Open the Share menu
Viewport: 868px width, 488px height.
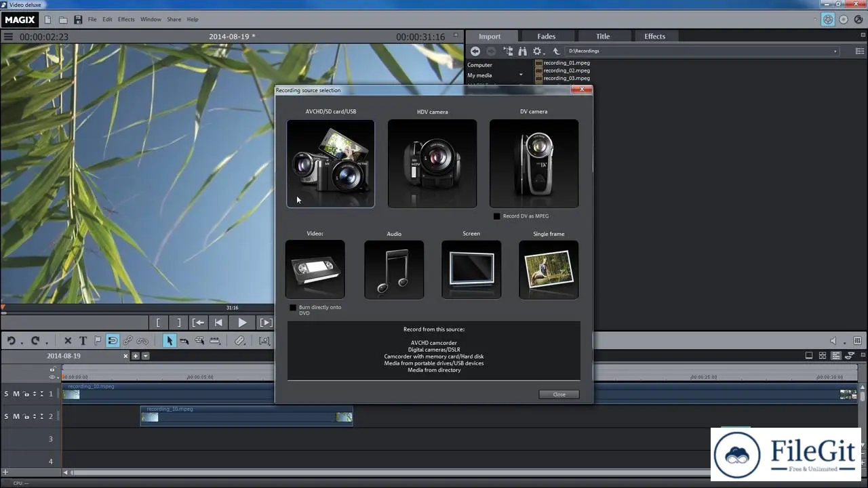[x=174, y=20]
